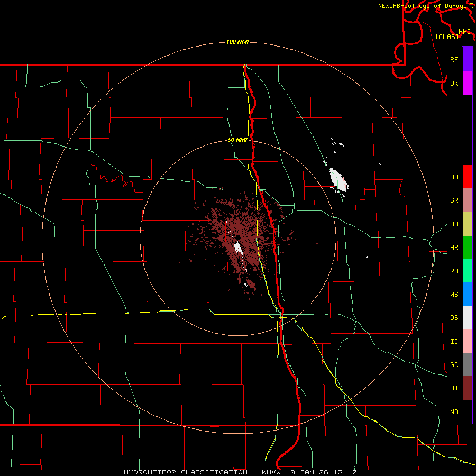Screen dimensions: 476x476
Task: Click the 'NEXLAB-College of DuPage' header text
Action: [423, 6]
